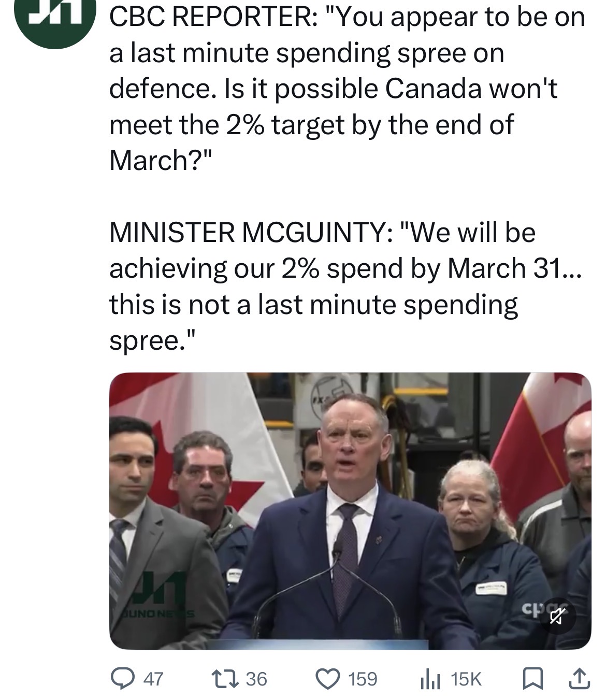
Task: Unmute the video using the speaker icon
Action: (557, 616)
